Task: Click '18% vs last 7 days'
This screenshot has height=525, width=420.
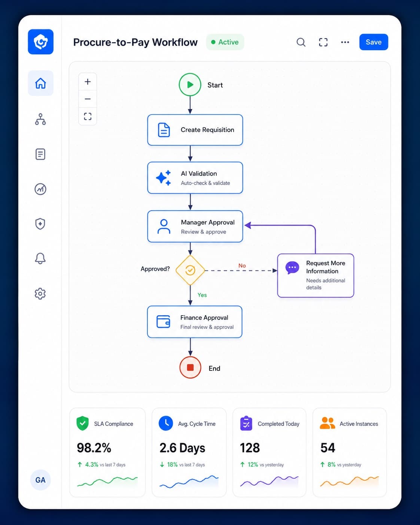Action: 182,465
